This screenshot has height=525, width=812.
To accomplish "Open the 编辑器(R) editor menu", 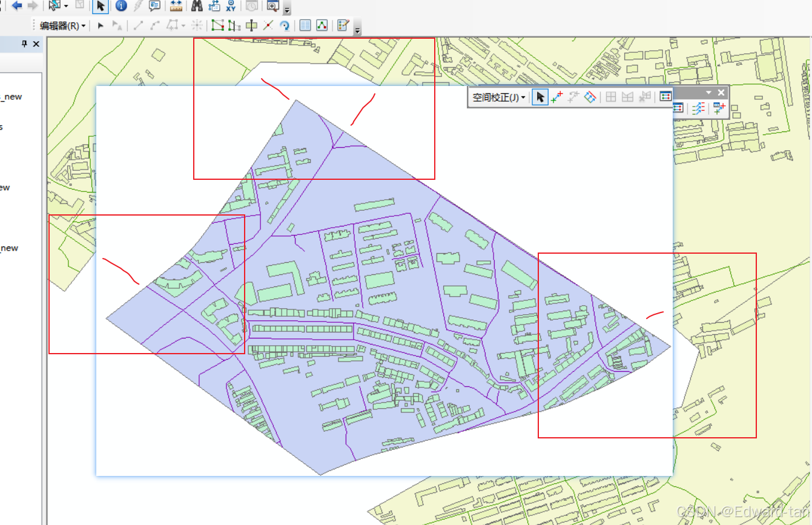I will point(63,26).
